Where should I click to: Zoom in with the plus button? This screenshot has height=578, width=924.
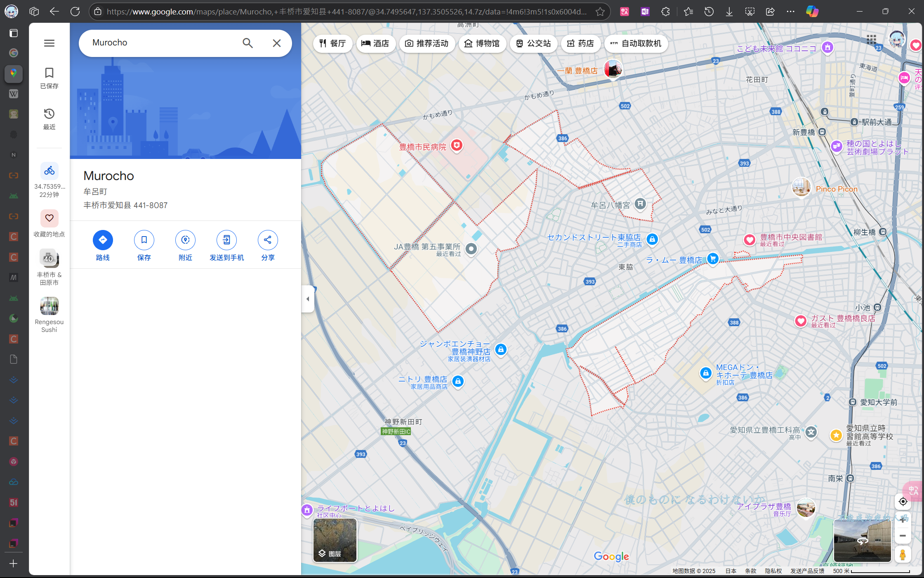pos(903,519)
